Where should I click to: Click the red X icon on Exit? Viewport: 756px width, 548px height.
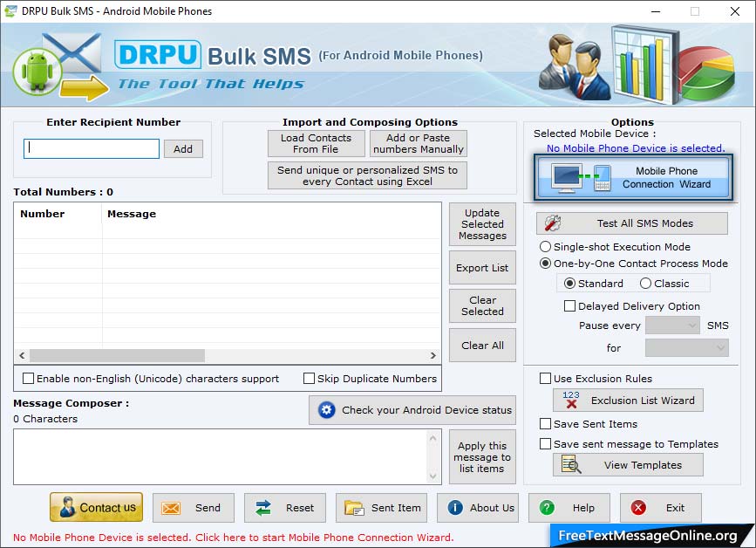pyautogui.click(x=638, y=508)
